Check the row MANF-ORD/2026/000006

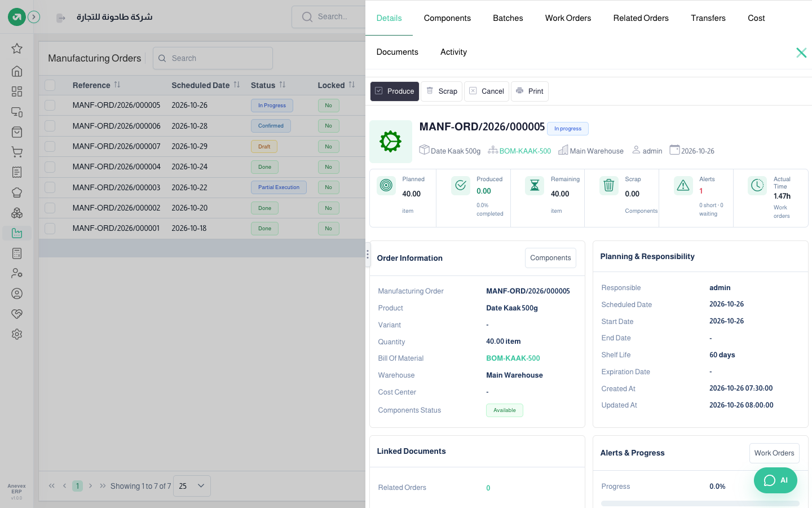[x=50, y=126]
